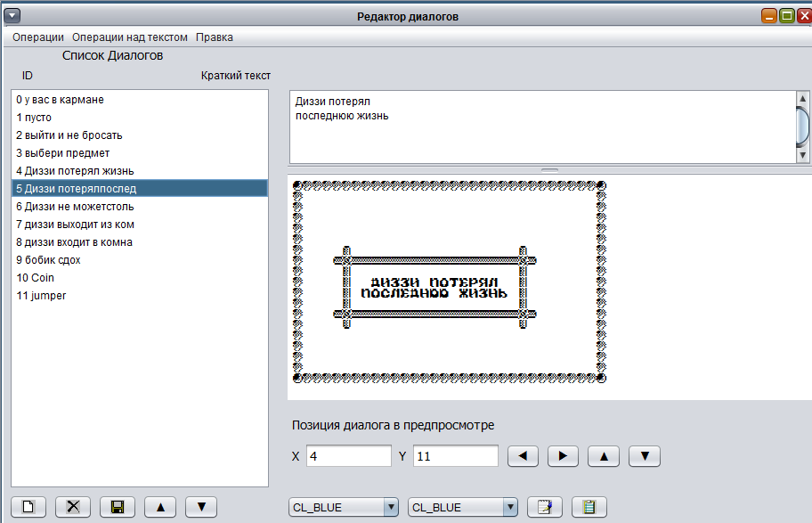This screenshot has width=812, height=523.
Task: Click the dialog preview image
Action: [450, 282]
